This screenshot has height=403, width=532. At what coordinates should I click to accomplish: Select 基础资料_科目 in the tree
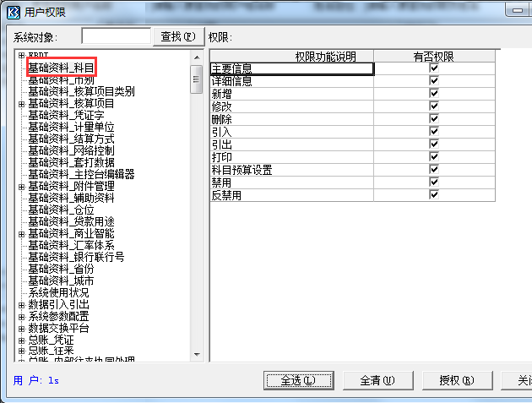click(61, 68)
